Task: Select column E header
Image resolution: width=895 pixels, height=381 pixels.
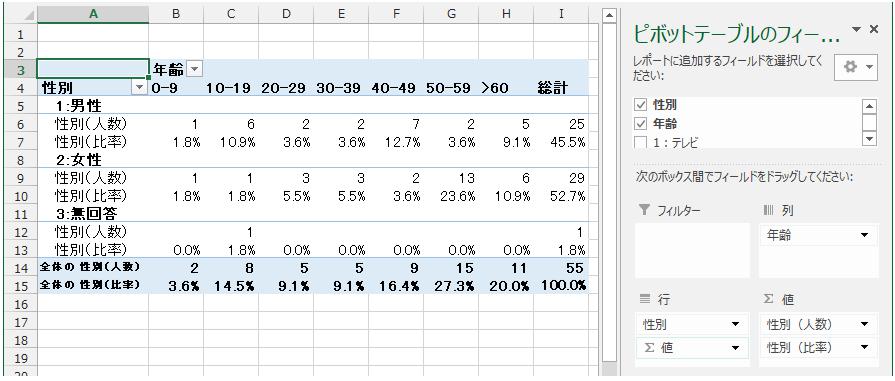Action: 341,15
